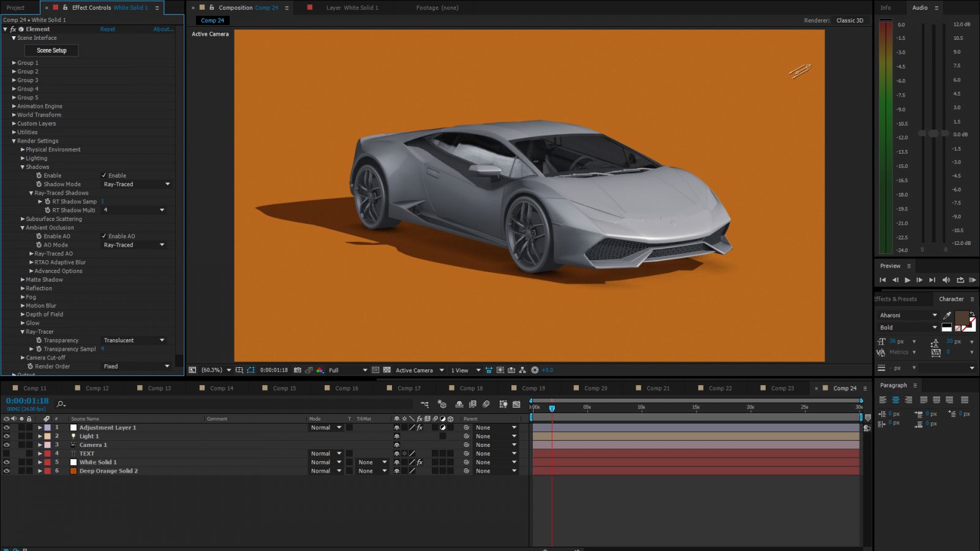The width and height of the screenshot is (980, 551).
Task: Switch to the Character panel tab
Action: (952, 299)
